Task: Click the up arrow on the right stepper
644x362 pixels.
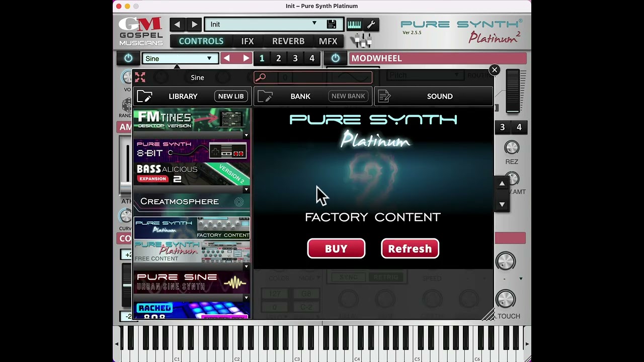Action: coord(502,184)
